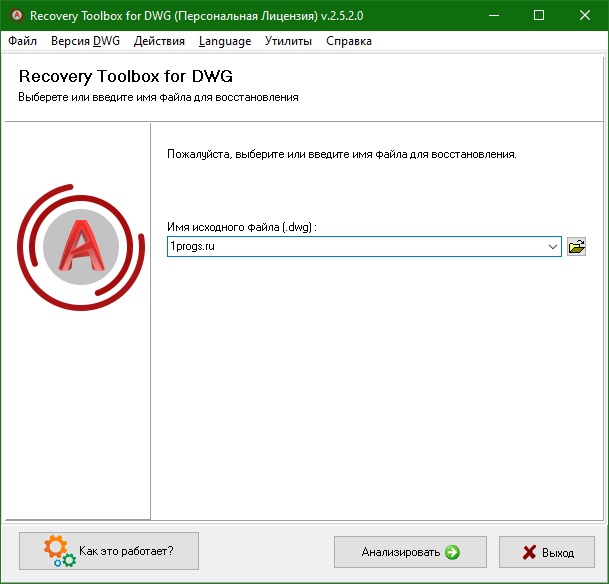Expand the source file name dropdown
Viewport: 609px width, 584px height.
553,247
